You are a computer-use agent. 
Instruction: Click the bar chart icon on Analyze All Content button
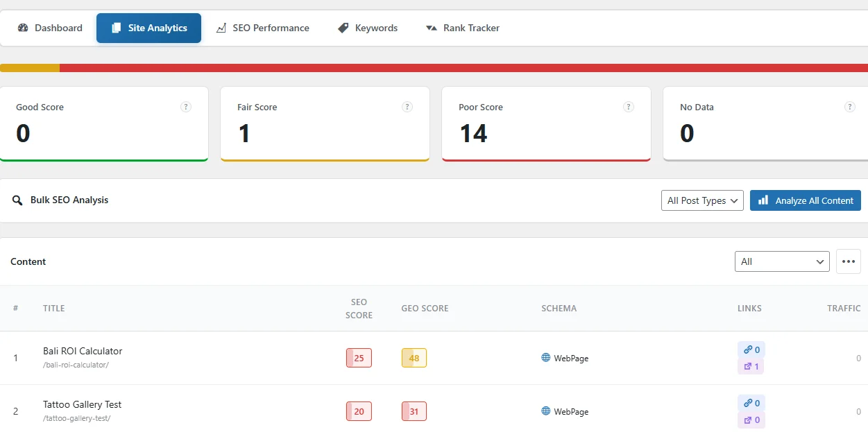click(763, 200)
